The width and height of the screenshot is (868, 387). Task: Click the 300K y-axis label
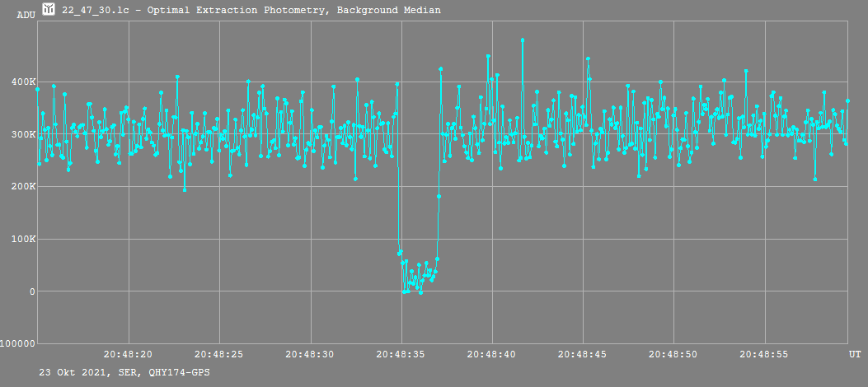click(x=22, y=134)
